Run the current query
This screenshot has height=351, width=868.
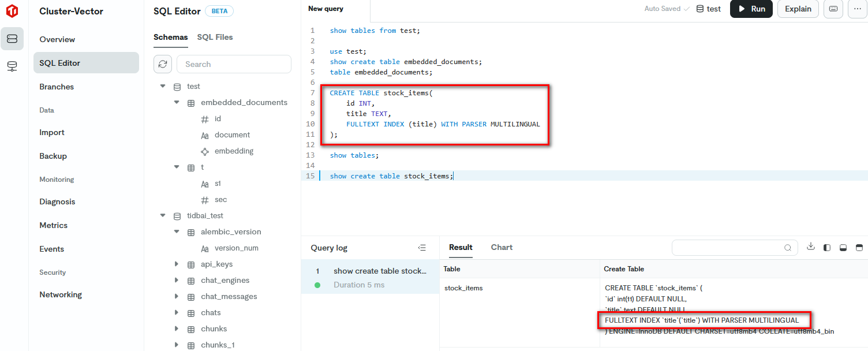click(x=751, y=9)
